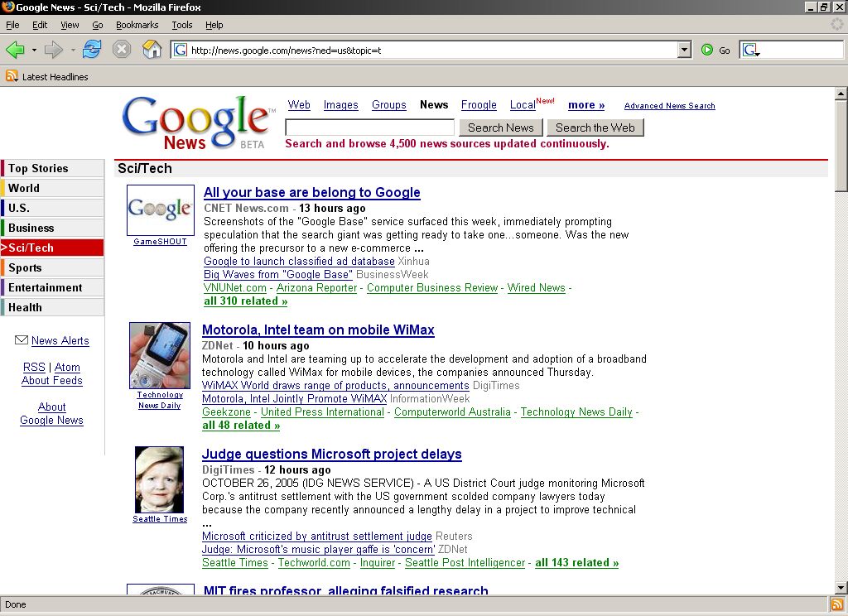Click the Latest Headlines RSS feed icon
The width and height of the screenshot is (848, 616).
(12, 76)
